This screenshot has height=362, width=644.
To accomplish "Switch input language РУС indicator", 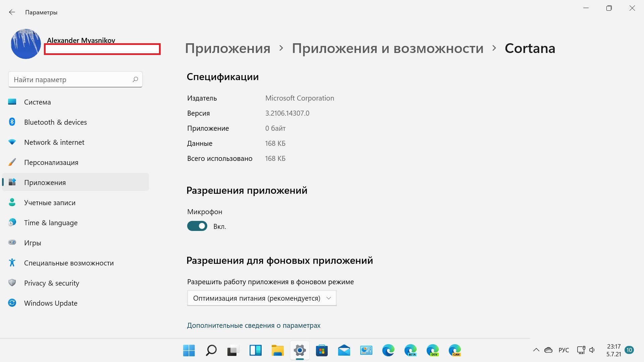I will [x=564, y=350].
